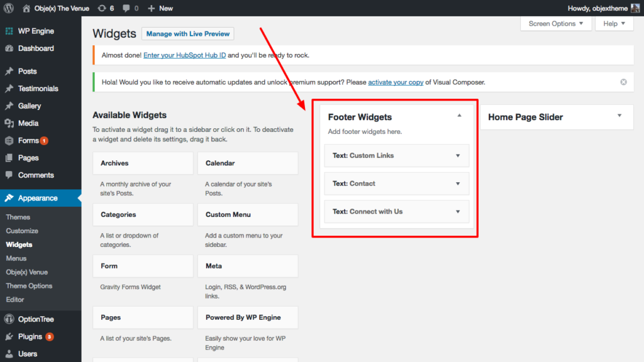Click the Comments bubble icon in sidebar
This screenshot has height=362, width=644.
click(x=9, y=175)
